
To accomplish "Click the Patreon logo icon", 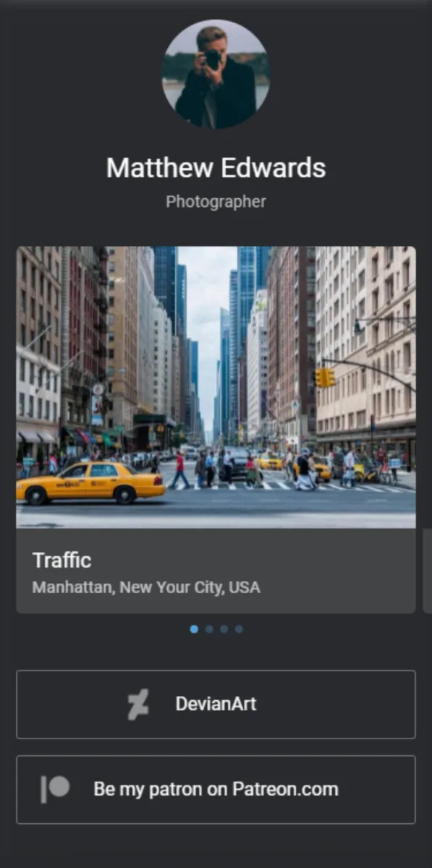I will (x=55, y=789).
